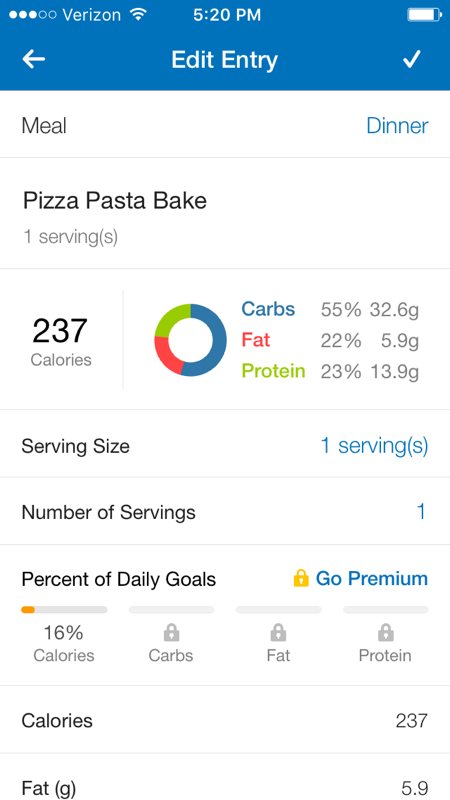This screenshot has width=450, height=800.
Task: Tap the locked Fat goal icon
Action: (x=278, y=633)
